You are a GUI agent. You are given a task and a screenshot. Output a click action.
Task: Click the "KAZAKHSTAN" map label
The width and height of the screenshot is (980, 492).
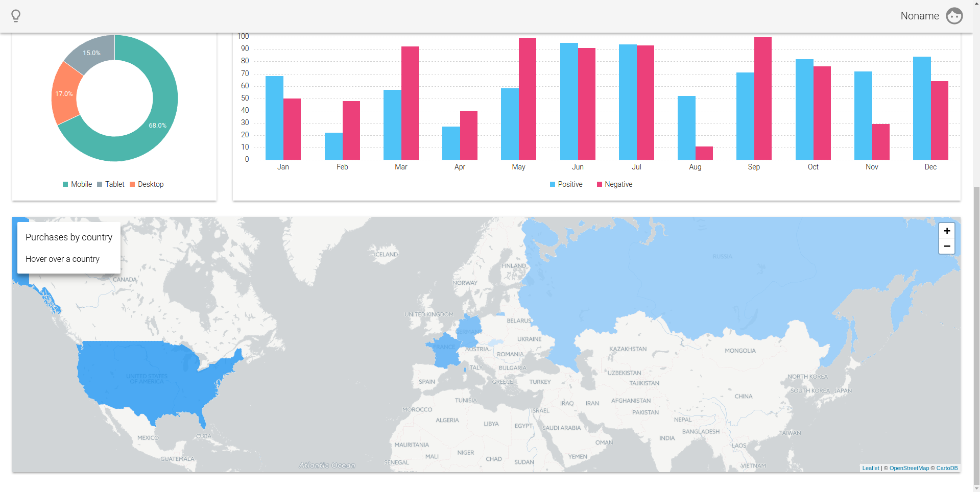(628, 349)
